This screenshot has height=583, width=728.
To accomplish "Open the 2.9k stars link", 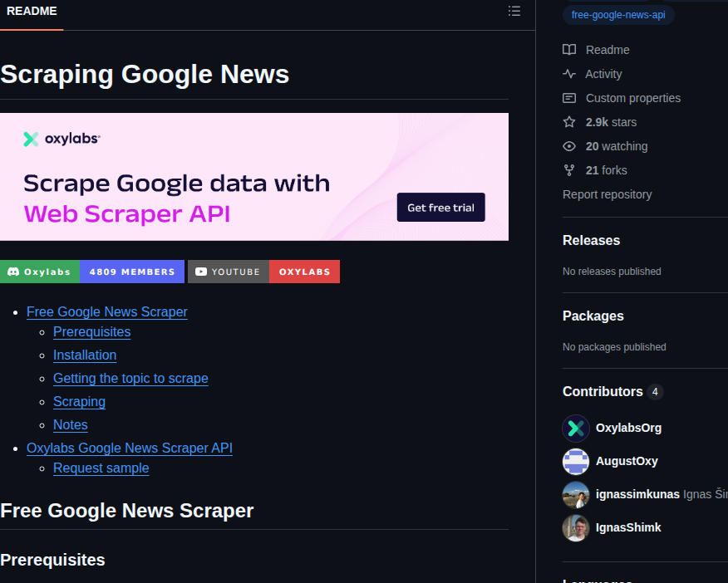I will click(611, 122).
